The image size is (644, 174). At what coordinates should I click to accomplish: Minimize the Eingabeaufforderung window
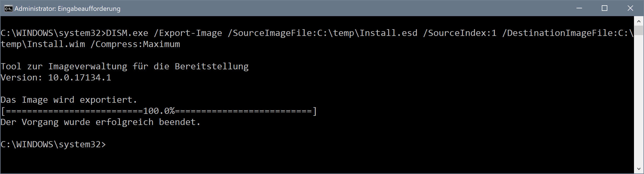[579, 8]
